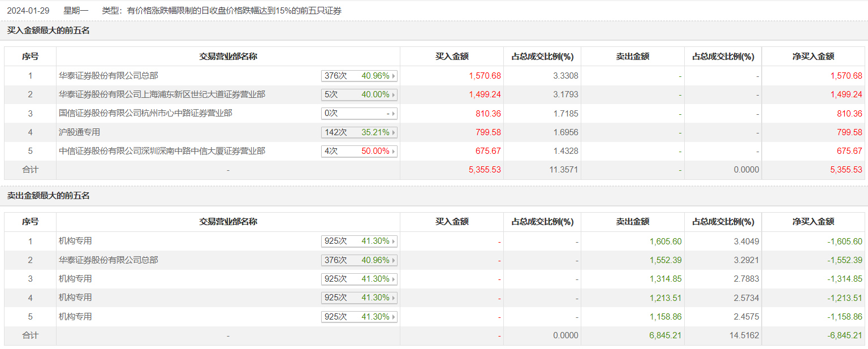Click the buy ratio 1.6956
Screen dimensions: 868x349
click(x=565, y=132)
